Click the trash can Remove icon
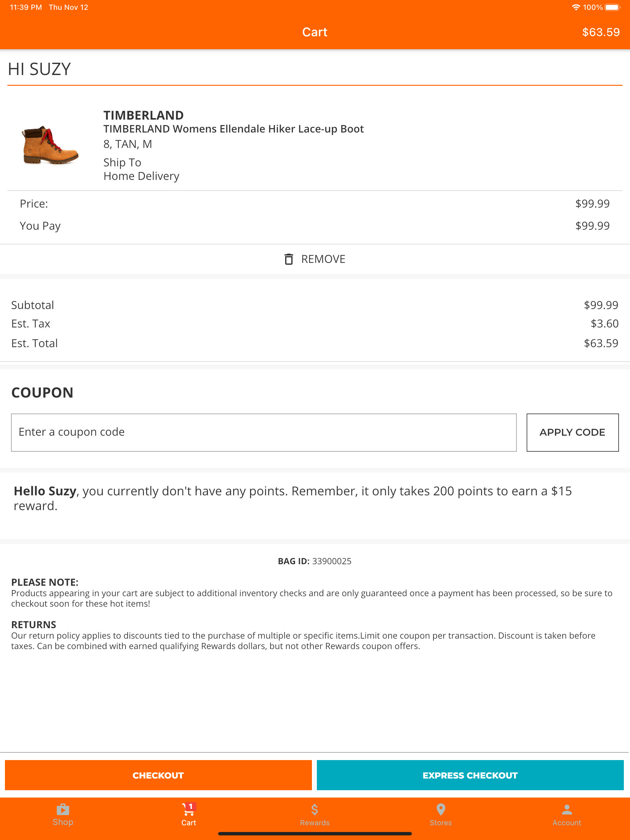Screen dimensions: 630x840 coord(289,259)
